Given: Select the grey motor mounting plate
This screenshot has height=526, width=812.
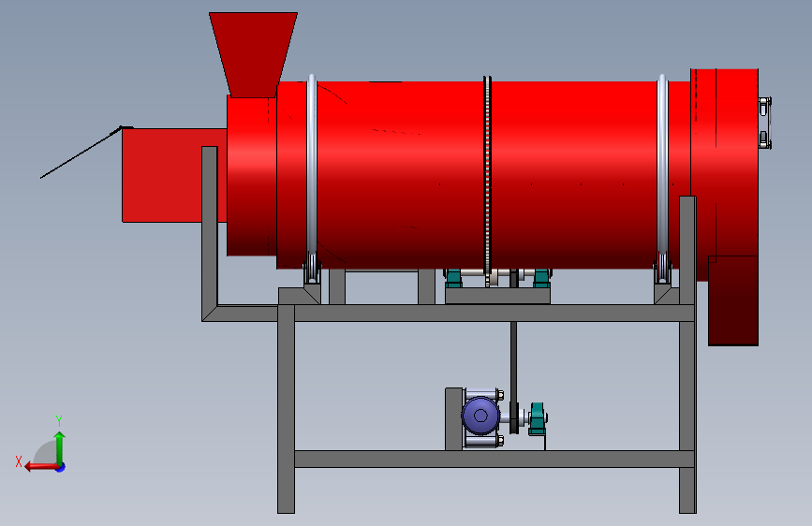Looking at the screenshot, I should (453, 418).
